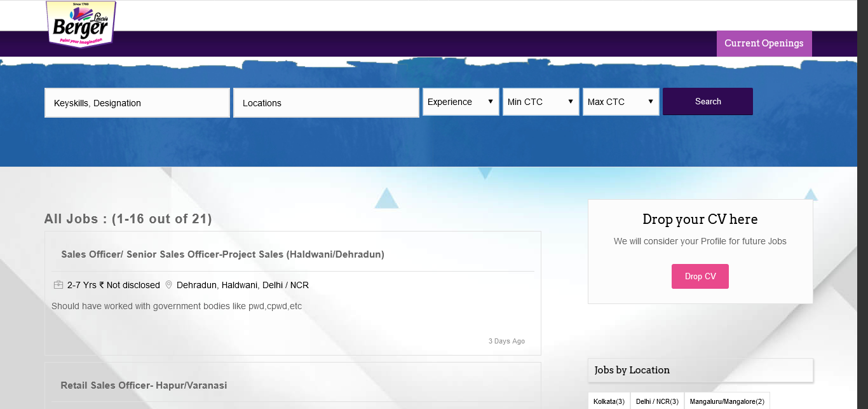The width and height of the screenshot is (868, 409).
Task: Open the Max CTC dropdown
Action: pos(621,102)
